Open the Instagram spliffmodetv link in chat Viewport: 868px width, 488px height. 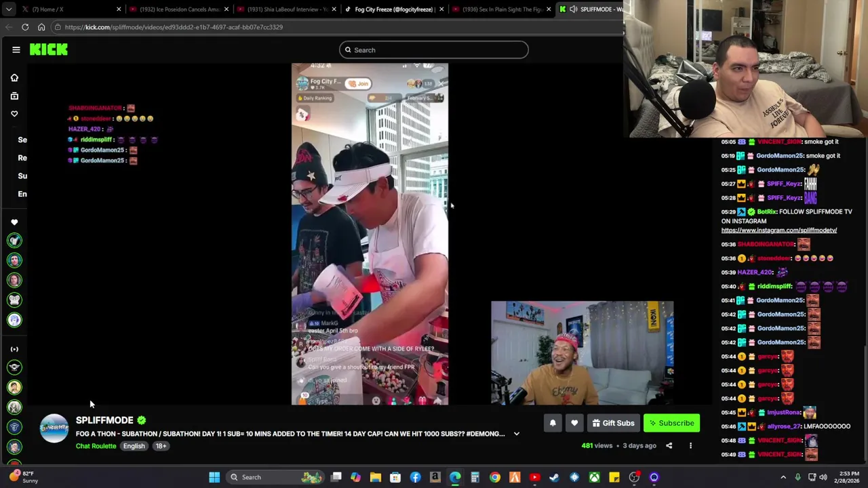(779, 230)
